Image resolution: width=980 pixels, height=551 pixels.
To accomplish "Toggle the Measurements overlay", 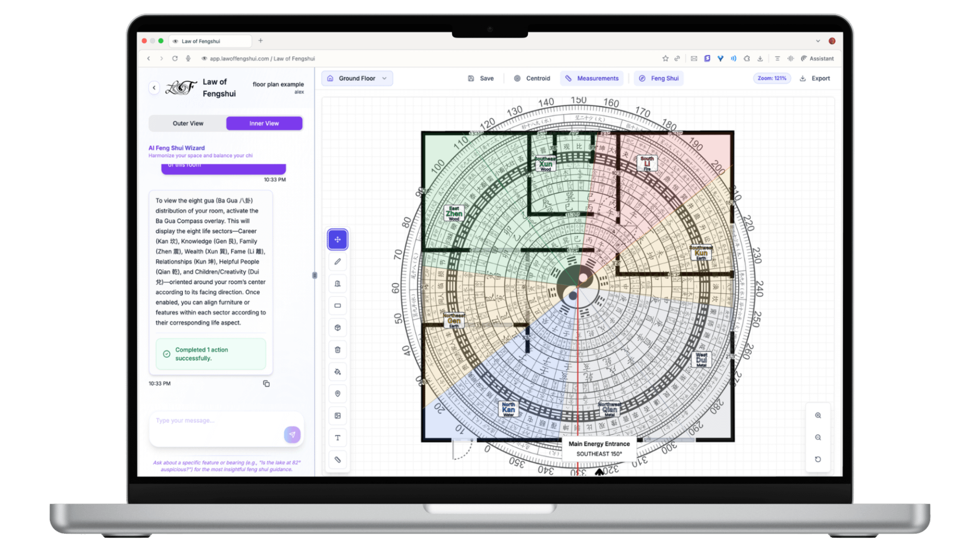I will (x=592, y=79).
